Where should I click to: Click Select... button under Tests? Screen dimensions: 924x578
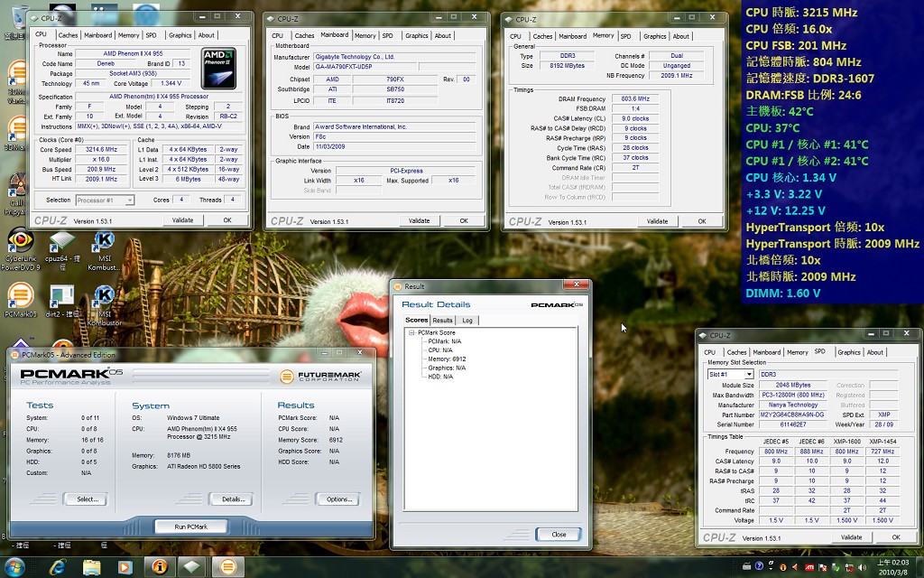click(x=86, y=499)
